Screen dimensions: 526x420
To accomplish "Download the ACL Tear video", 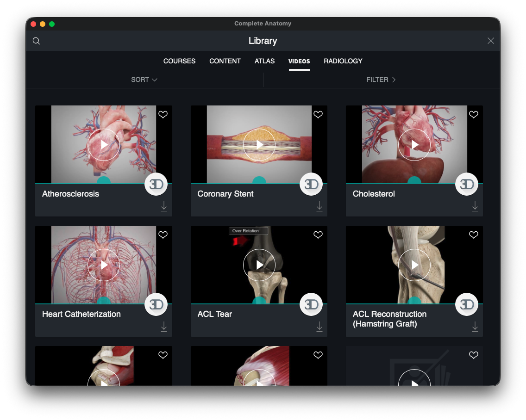I will (x=319, y=327).
